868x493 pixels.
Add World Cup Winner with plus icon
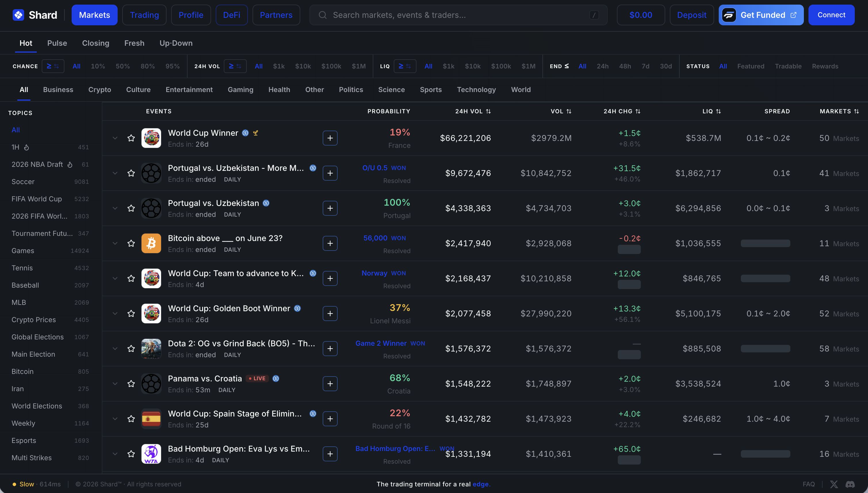[330, 138]
